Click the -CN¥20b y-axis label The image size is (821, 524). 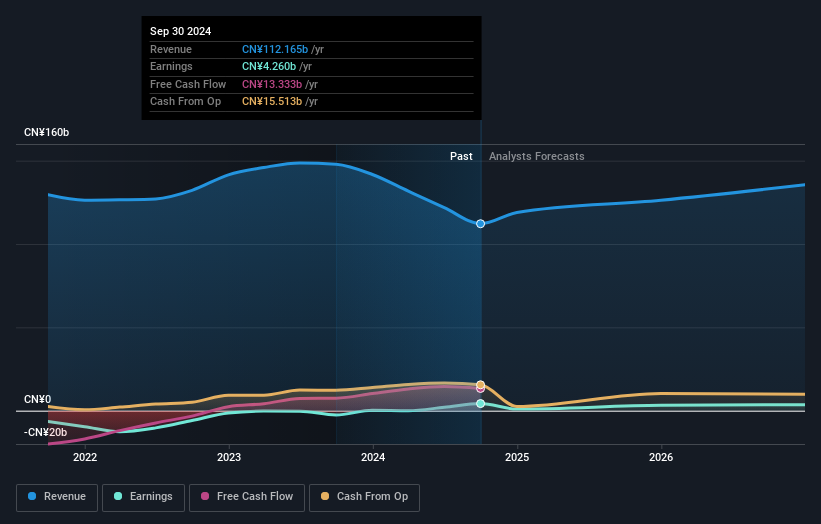[x=46, y=432]
